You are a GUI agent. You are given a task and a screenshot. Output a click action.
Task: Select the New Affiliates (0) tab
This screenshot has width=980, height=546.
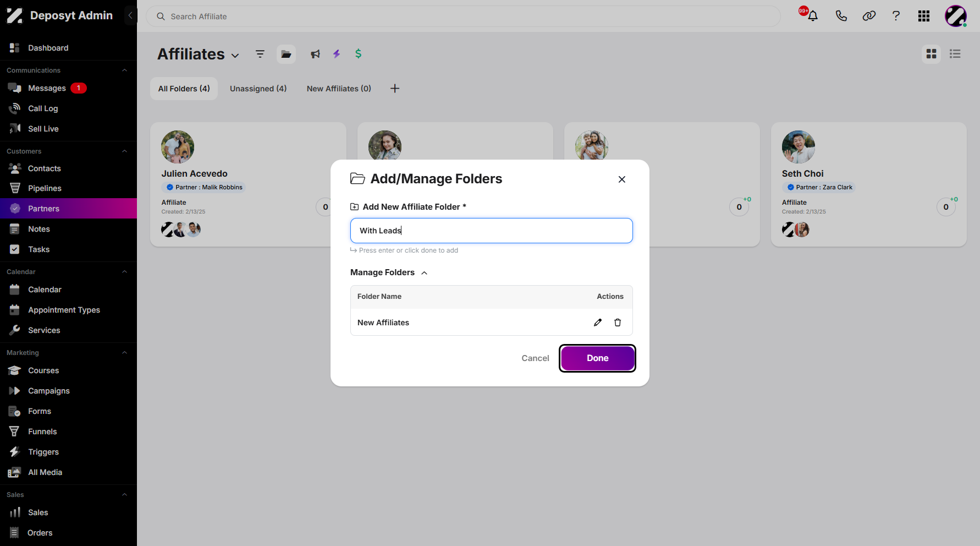pos(339,89)
